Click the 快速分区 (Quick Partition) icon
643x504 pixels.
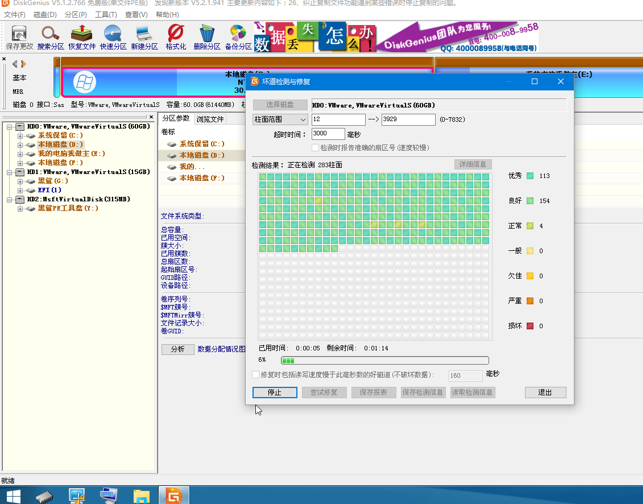click(x=113, y=38)
